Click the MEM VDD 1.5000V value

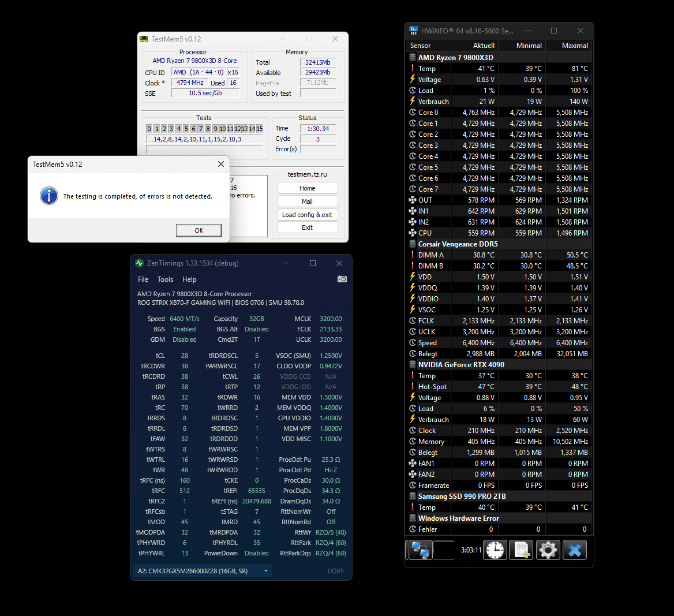(331, 397)
